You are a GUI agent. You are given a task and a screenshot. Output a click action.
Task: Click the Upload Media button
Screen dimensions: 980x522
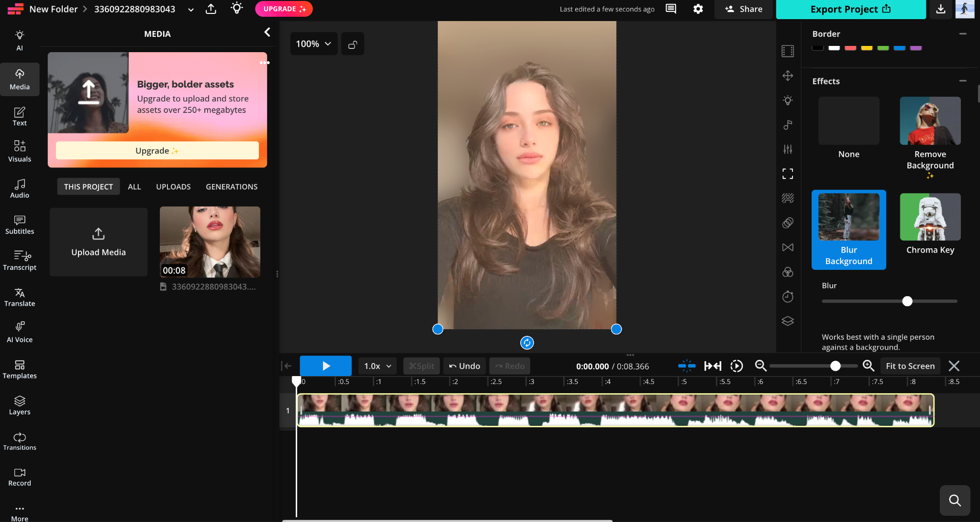tap(99, 242)
